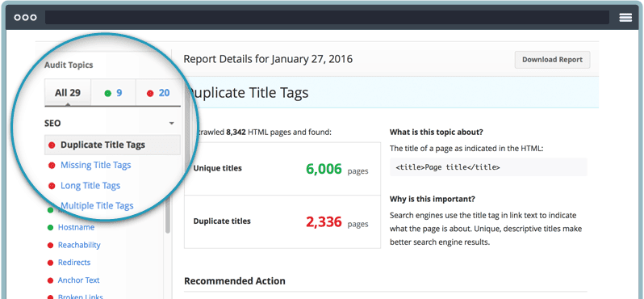The image size is (644, 299).
Task: Click red status dot beside Missing Title Tags
Action: pos(52,166)
